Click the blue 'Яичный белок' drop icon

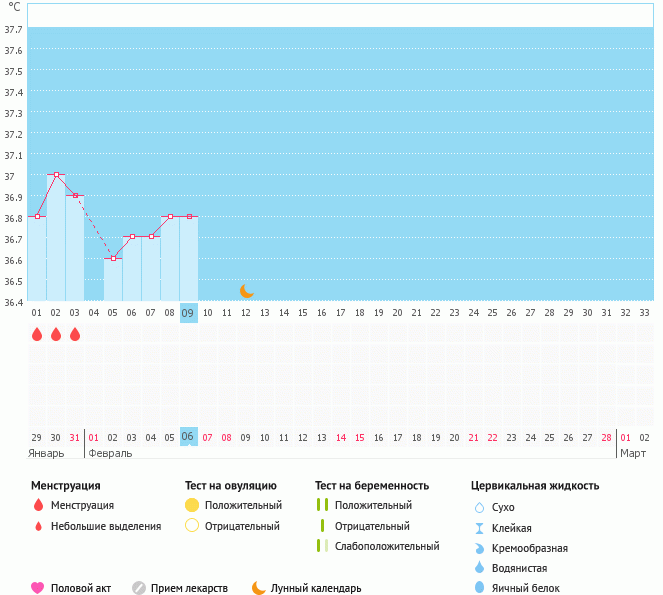[x=479, y=588]
